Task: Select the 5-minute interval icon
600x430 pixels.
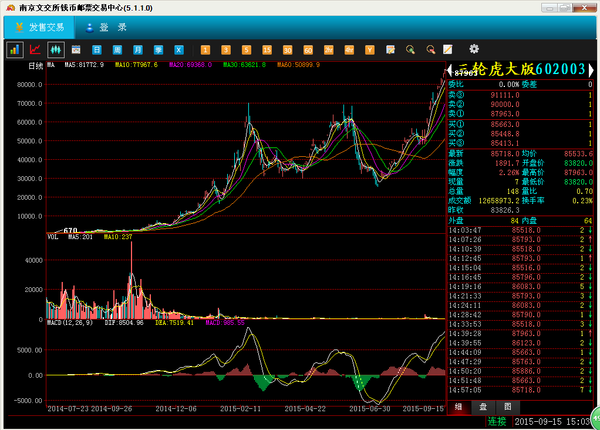Action: click(x=246, y=50)
